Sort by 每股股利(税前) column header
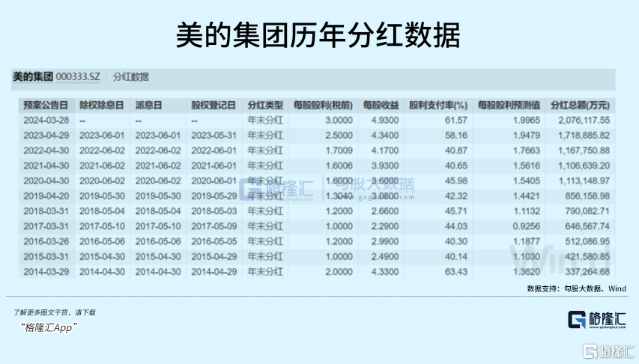The image size is (639, 364). 323,105
